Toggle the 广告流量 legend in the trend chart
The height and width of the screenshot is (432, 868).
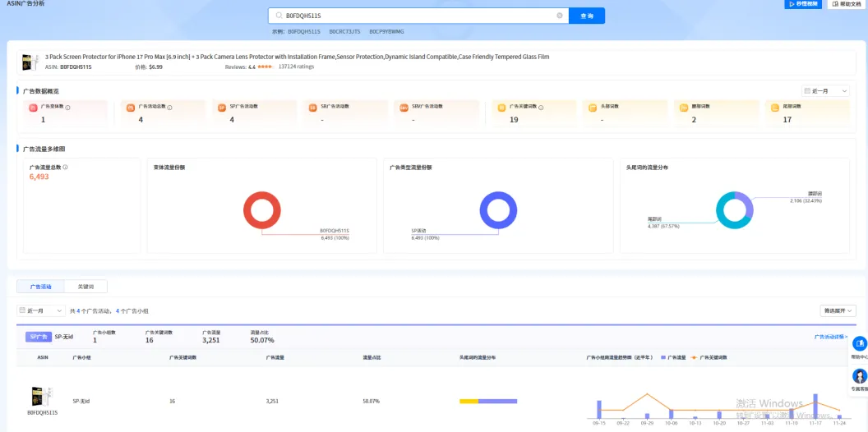(674, 357)
